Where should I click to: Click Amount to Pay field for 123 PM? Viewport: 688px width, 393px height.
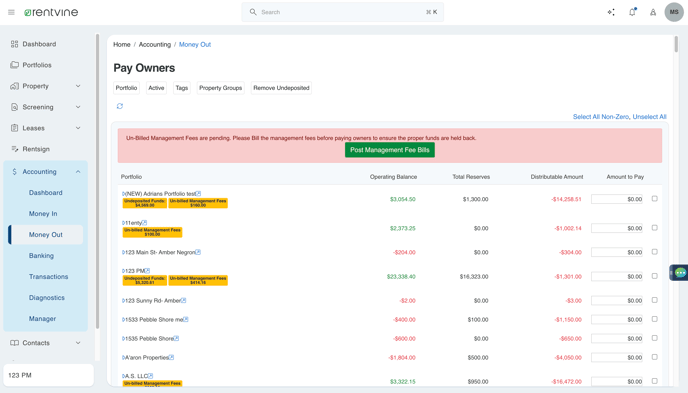(x=617, y=276)
